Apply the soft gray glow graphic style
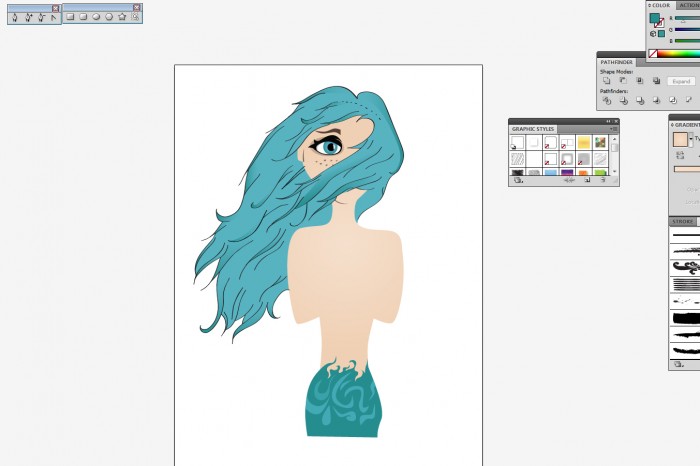This screenshot has width=700, height=466. [x=567, y=159]
